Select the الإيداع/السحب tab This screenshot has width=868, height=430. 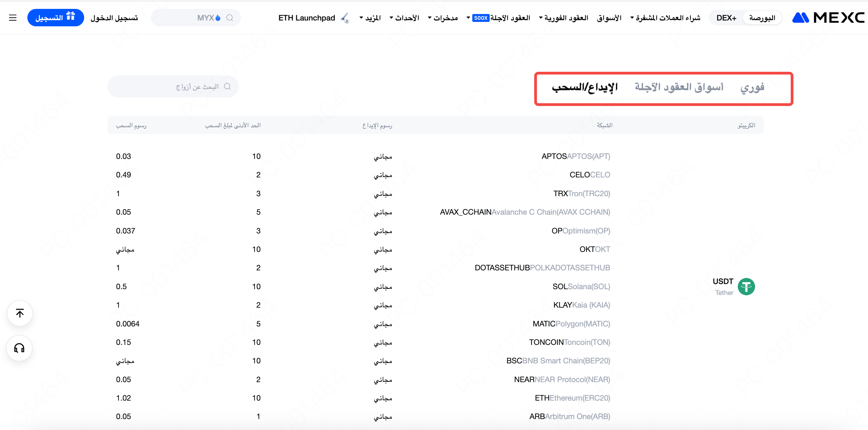click(x=584, y=88)
